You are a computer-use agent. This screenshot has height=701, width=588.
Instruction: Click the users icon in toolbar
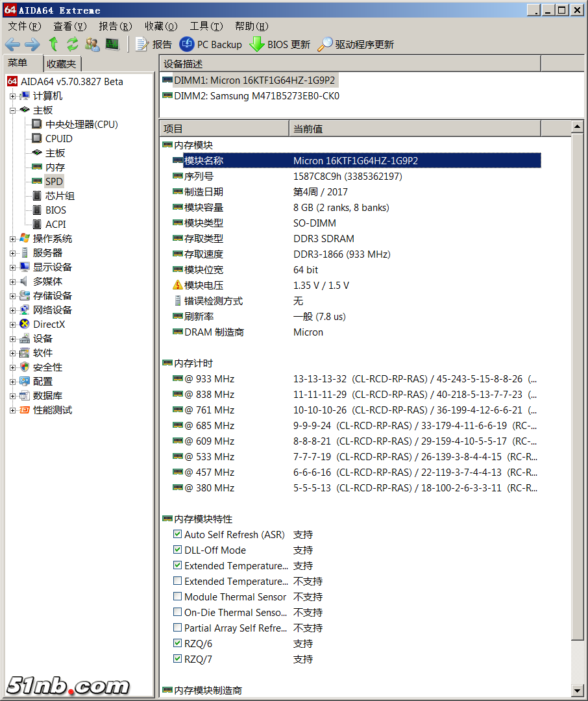point(92,44)
